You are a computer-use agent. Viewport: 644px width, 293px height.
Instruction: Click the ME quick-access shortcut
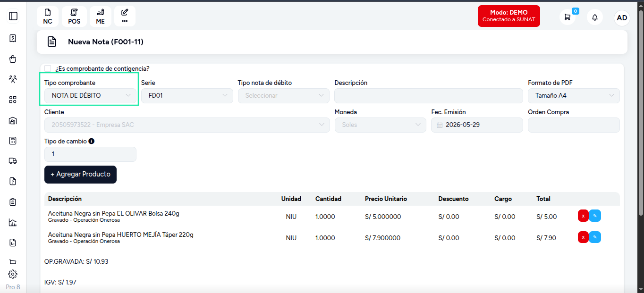coord(100,17)
